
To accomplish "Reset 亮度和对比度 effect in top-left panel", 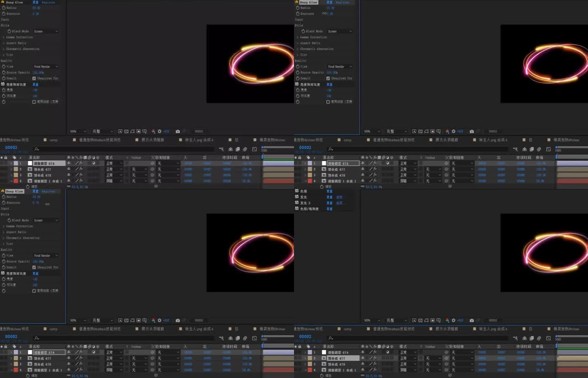I will (x=36, y=84).
